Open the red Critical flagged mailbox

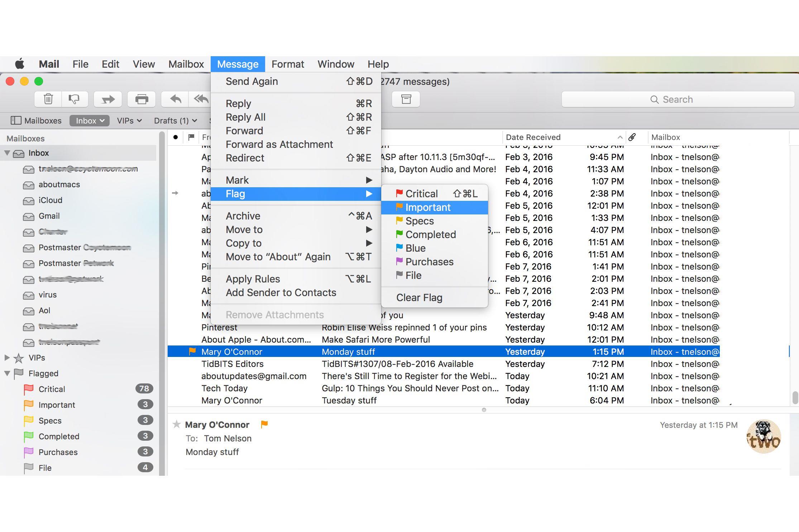(88, 389)
